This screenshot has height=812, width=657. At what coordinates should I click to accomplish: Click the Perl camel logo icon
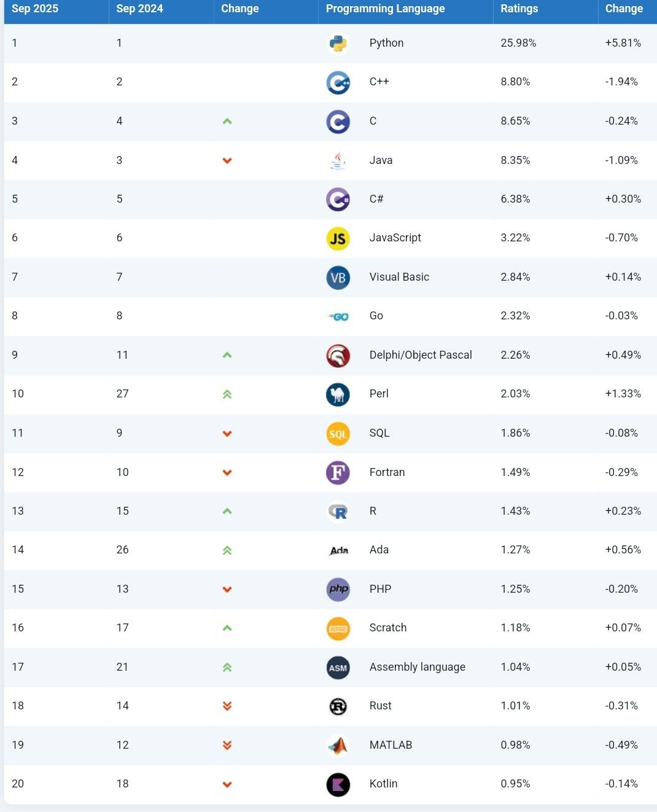[338, 394]
